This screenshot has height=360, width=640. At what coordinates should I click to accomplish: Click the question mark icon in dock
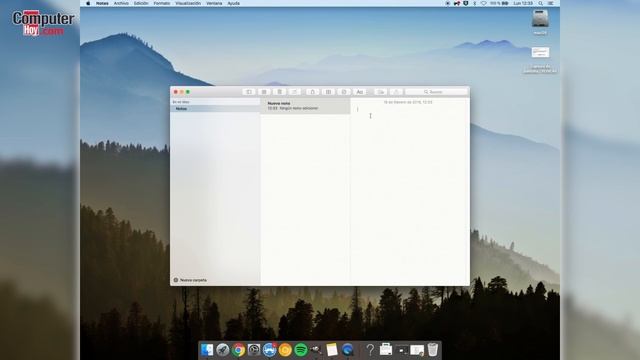click(x=370, y=350)
